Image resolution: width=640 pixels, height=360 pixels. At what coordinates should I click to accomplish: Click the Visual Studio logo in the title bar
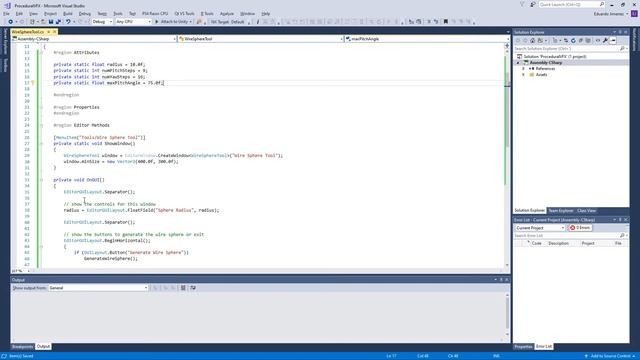point(7,5)
